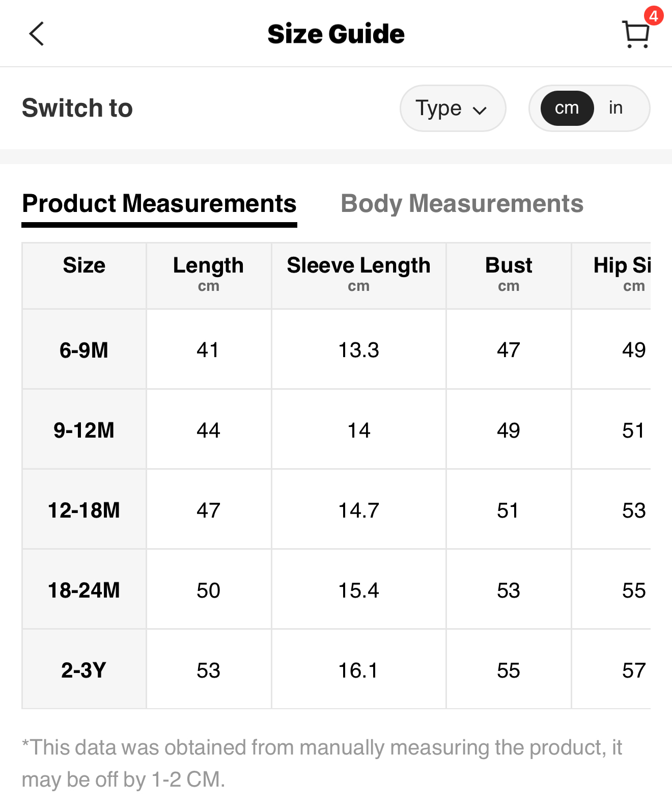
Task: Select the 12-18M size row
Action: coord(84,510)
